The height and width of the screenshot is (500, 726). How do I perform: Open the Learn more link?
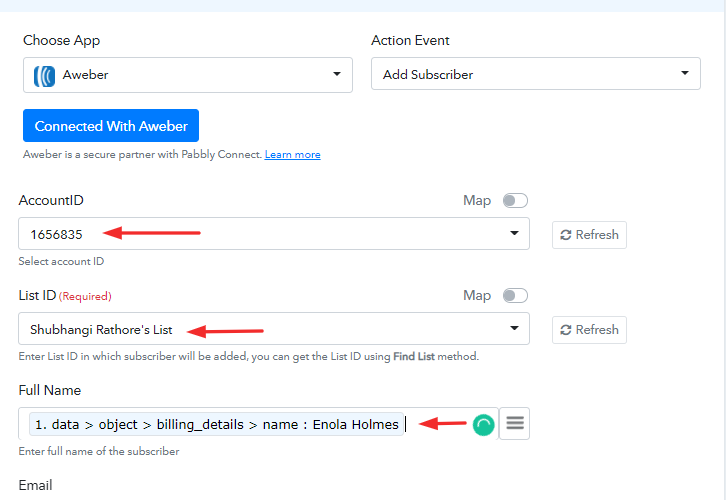[292, 155]
